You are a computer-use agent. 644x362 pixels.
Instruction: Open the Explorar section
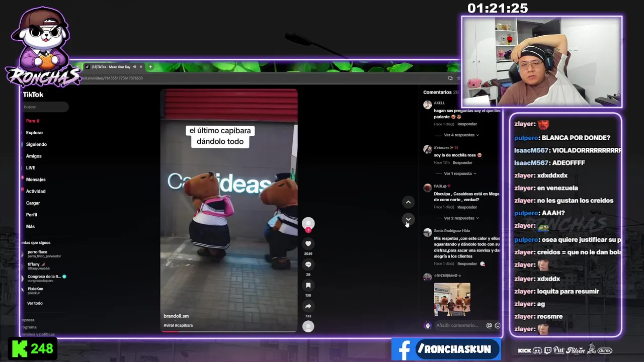click(x=35, y=133)
